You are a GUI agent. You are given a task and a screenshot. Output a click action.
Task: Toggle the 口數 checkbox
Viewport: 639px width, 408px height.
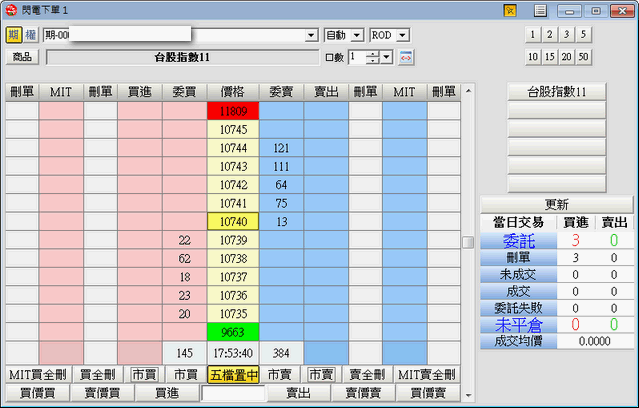pyautogui.click(x=329, y=57)
